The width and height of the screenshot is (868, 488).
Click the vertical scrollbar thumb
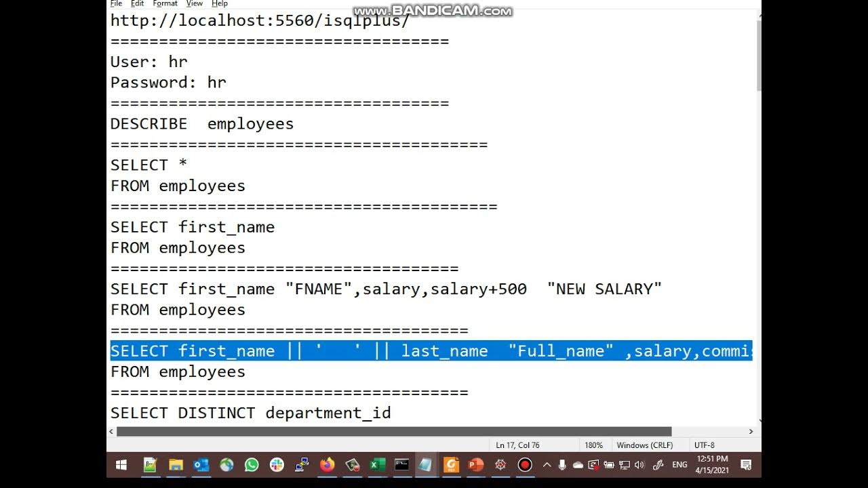759,56
